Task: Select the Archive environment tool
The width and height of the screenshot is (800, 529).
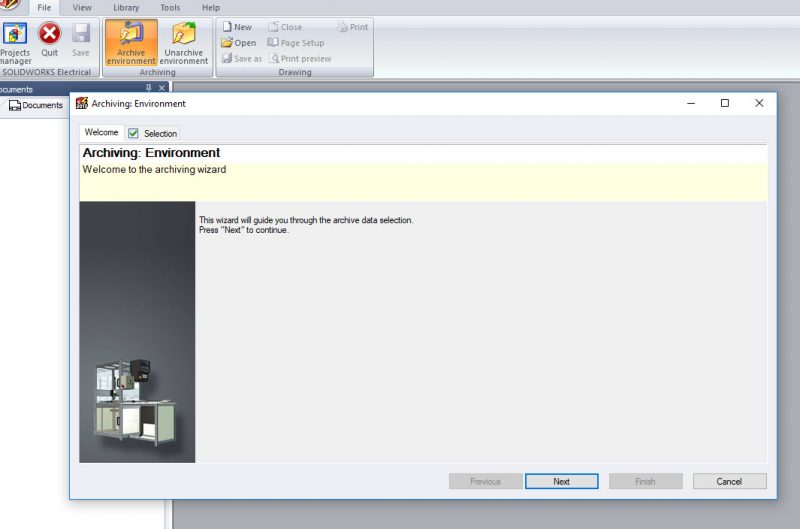Action: pyautogui.click(x=131, y=43)
